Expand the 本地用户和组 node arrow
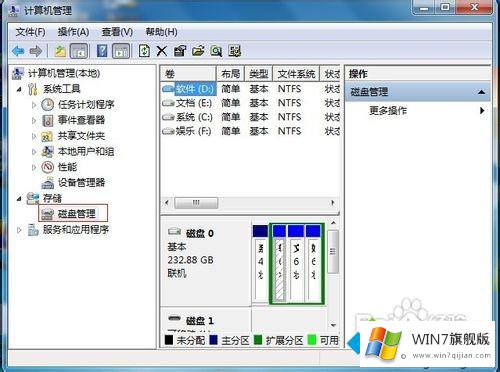Viewport: 500px width, 372px height. (x=34, y=152)
